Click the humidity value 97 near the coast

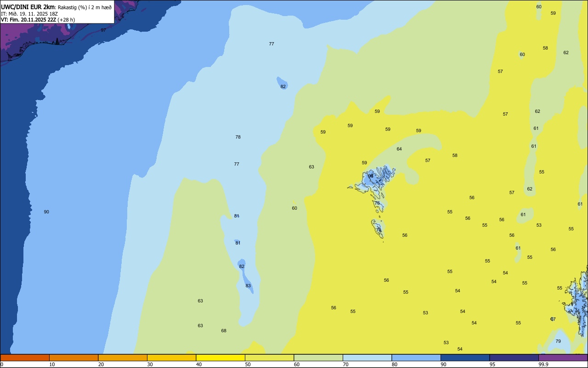coord(103,30)
